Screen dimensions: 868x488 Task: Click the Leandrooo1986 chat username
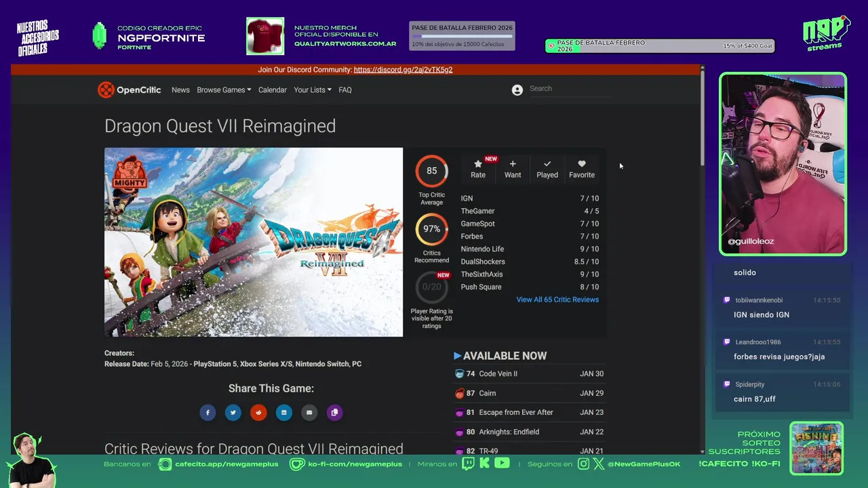pos(758,342)
